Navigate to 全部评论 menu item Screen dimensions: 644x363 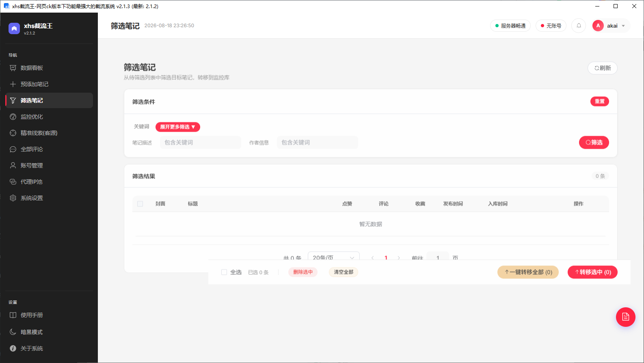[x=49, y=149]
